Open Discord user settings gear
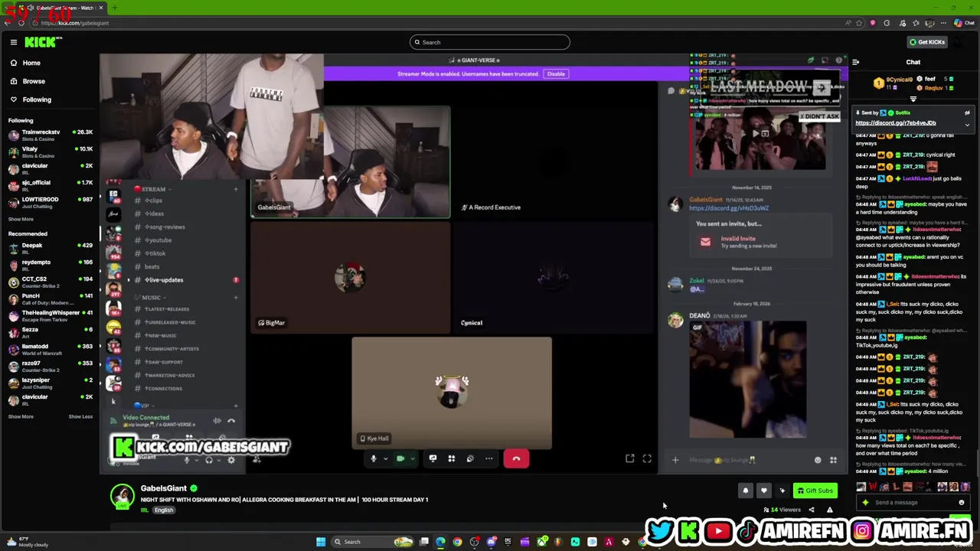980x551 pixels. click(x=231, y=460)
